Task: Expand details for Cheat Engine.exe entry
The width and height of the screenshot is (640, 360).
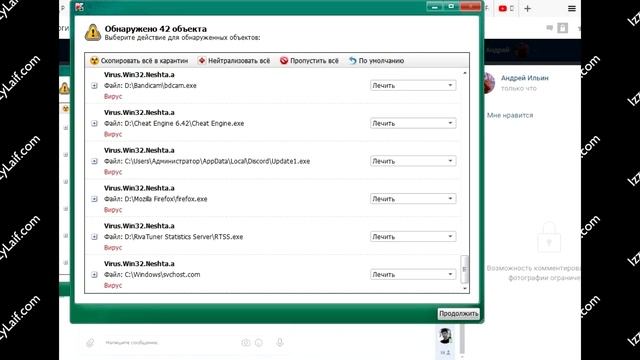Action: pyautogui.click(x=94, y=123)
